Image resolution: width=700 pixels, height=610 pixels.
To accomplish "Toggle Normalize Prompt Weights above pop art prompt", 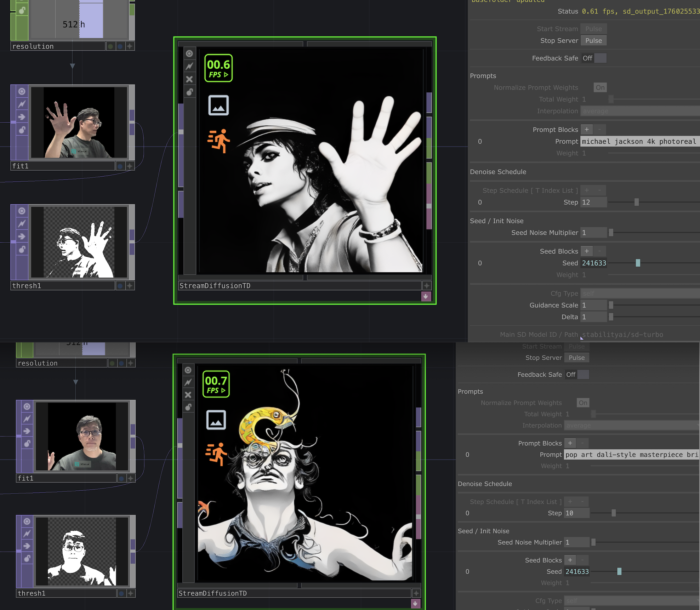I will [x=583, y=403].
